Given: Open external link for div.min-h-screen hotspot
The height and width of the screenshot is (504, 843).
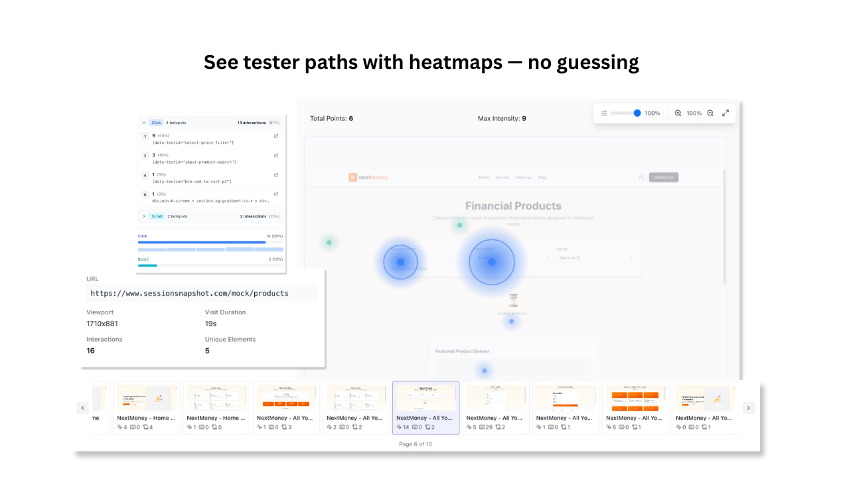Looking at the screenshot, I should (x=276, y=194).
